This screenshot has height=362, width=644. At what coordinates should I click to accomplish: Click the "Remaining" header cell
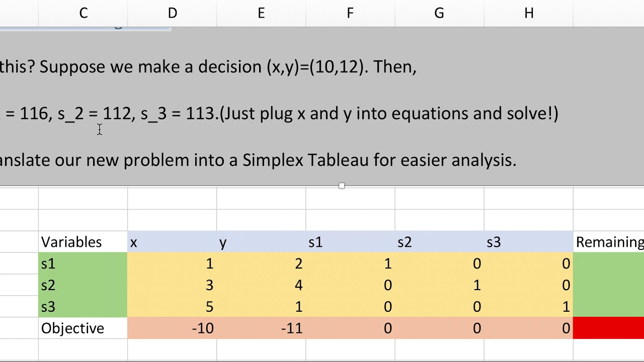point(609,242)
